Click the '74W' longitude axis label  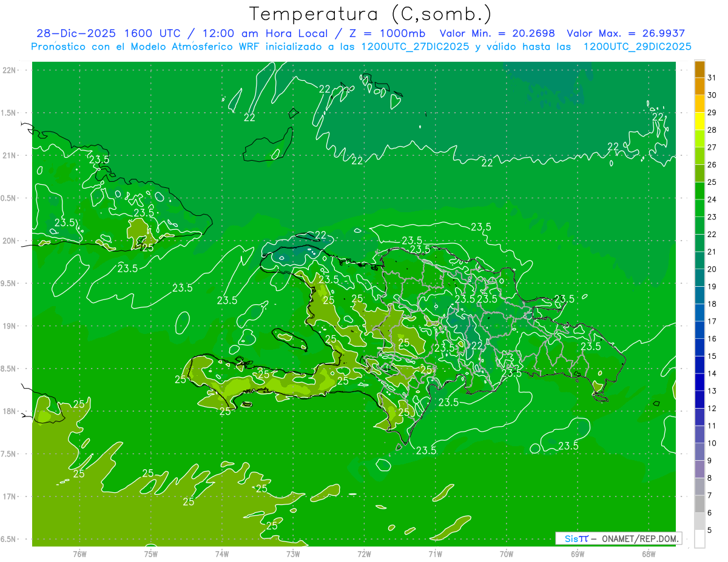[x=222, y=554]
